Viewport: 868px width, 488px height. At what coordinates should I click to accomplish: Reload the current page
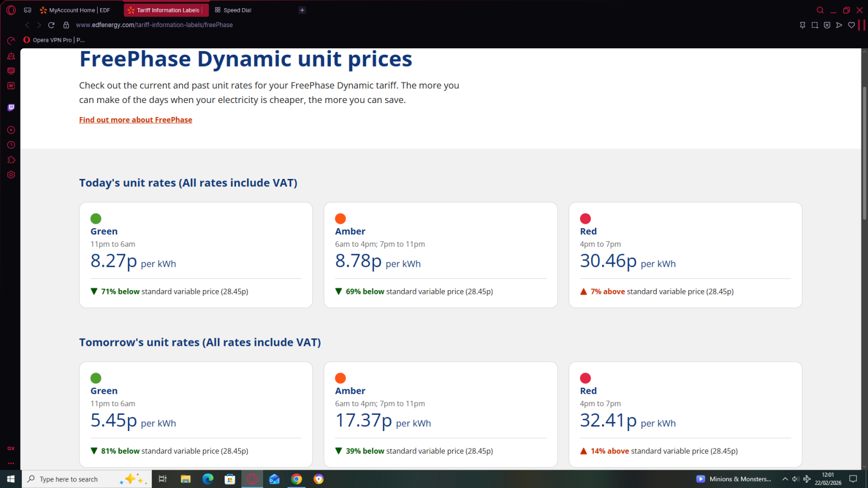coord(51,25)
